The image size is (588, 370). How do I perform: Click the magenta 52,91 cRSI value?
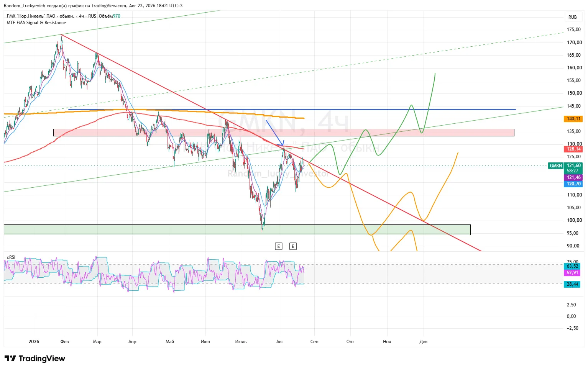pos(572,273)
